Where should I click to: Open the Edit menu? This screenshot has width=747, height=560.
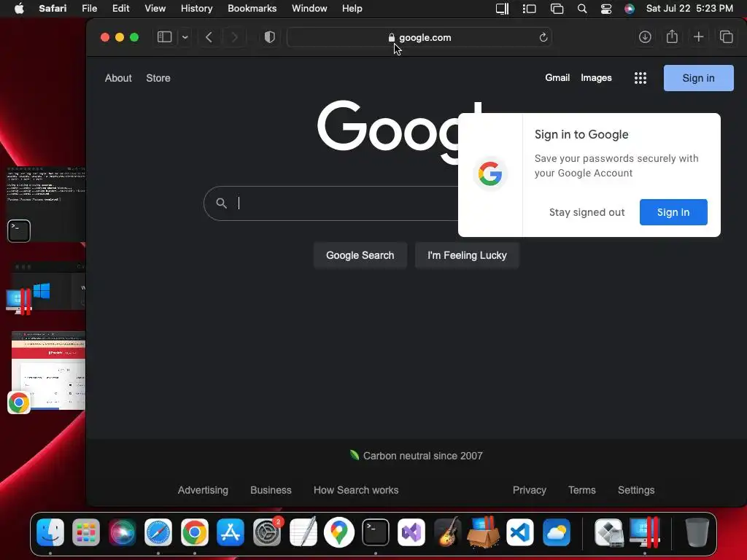click(x=120, y=9)
